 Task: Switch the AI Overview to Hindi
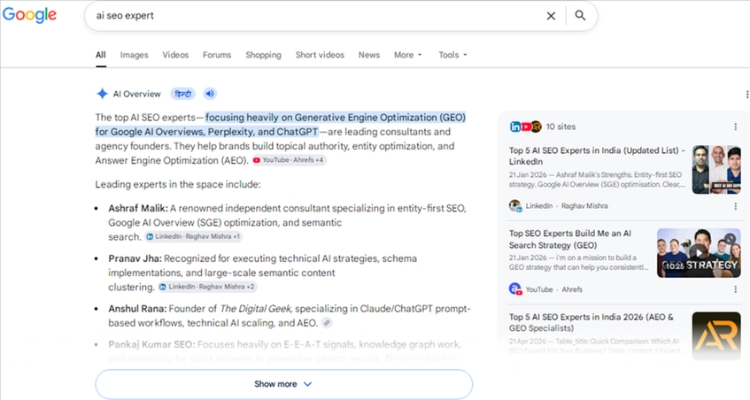(x=183, y=94)
